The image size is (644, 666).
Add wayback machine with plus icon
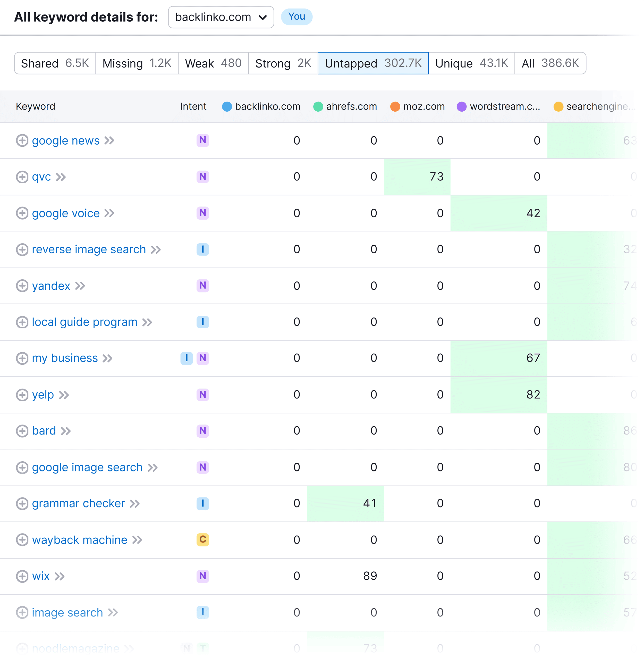click(22, 540)
